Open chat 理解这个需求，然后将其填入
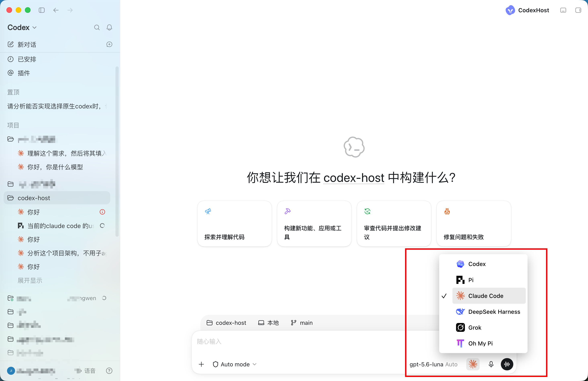This screenshot has height=381, width=588. [x=62, y=153]
